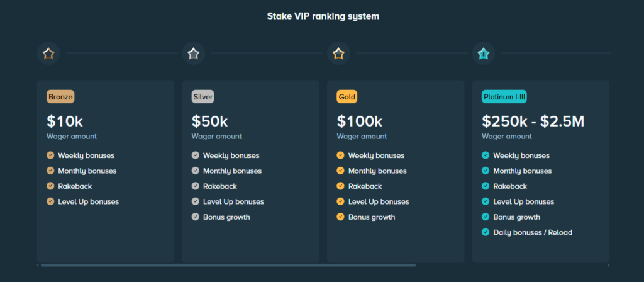Click the Silver Bonus growth checkmark icon

[195, 217]
